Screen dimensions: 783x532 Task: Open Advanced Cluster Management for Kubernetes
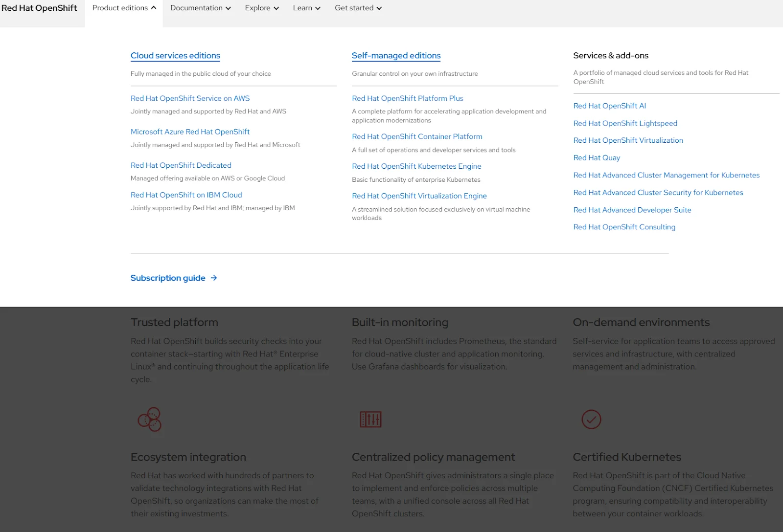click(x=666, y=176)
